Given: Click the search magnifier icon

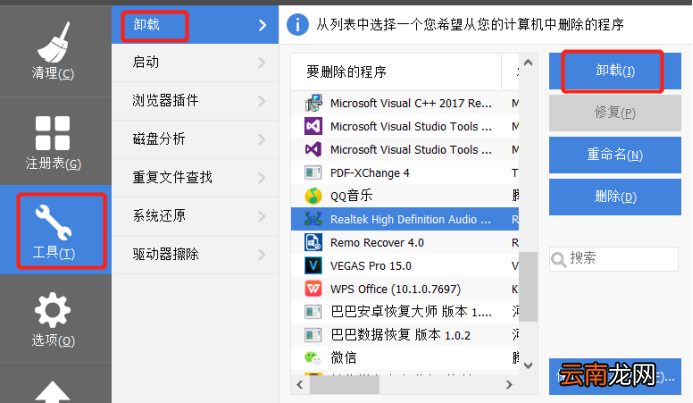Looking at the screenshot, I should (559, 259).
